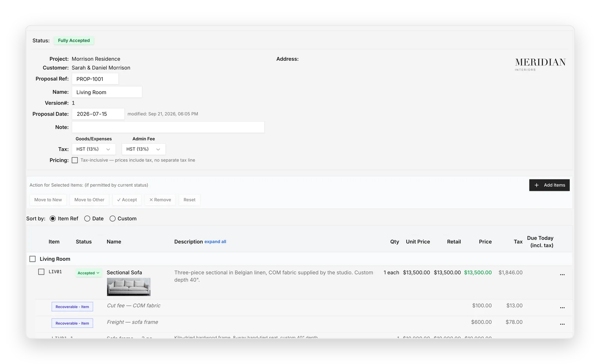Click the Recoverable - Item tag for Freight
This screenshot has width=600, height=364.
click(x=72, y=323)
